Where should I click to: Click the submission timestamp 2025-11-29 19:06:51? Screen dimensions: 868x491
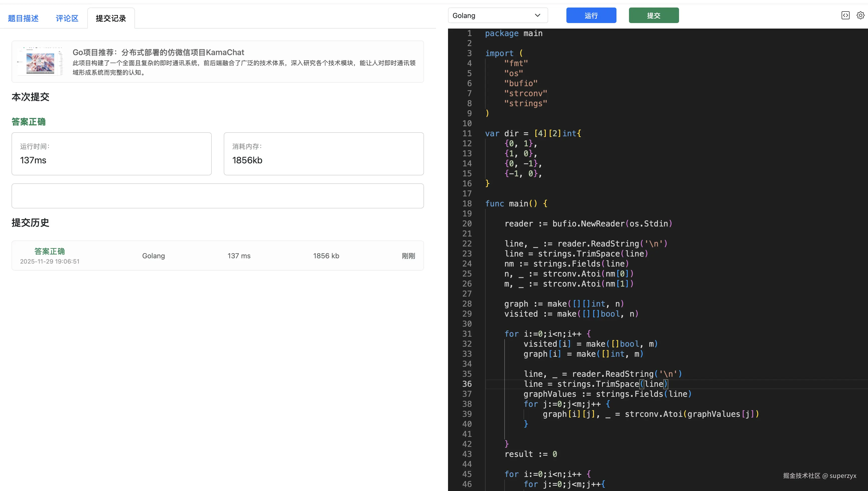[50, 262]
